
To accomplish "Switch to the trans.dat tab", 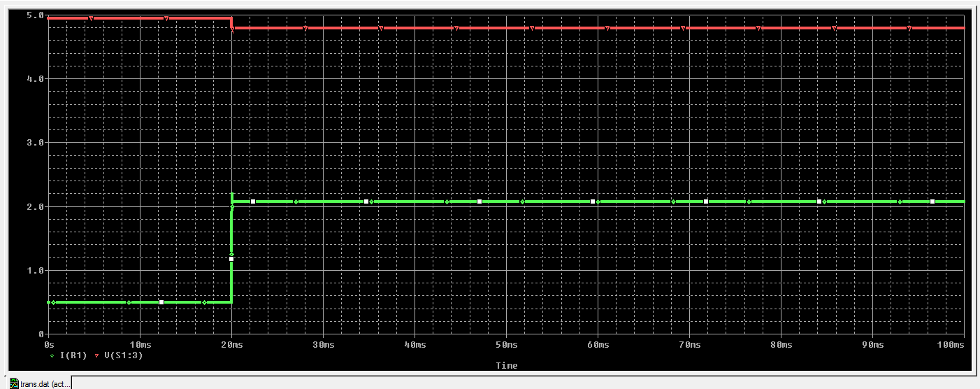I will pyautogui.click(x=39, y=383).
